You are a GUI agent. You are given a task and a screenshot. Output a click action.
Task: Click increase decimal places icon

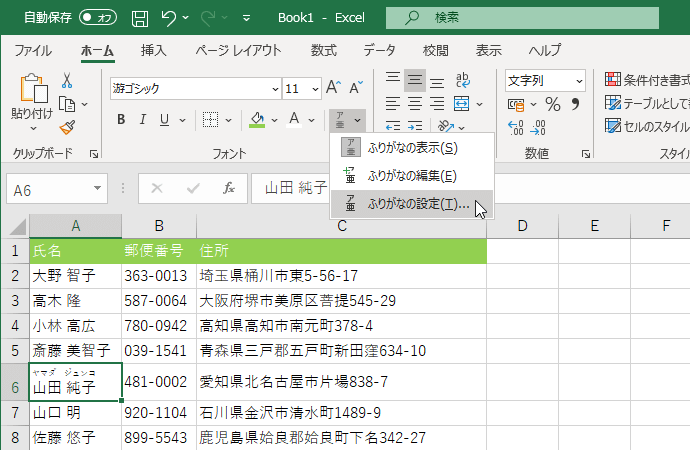[516, 128]
